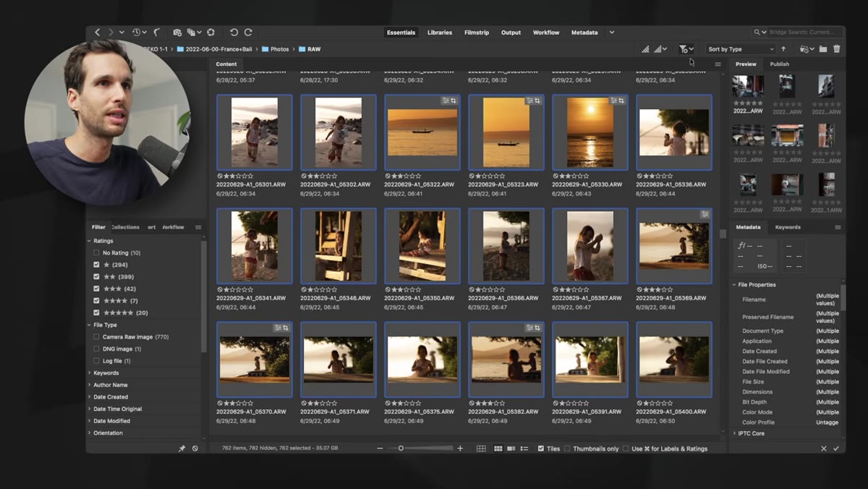Switch to the Filmstrip workspace

pos(477,33)
